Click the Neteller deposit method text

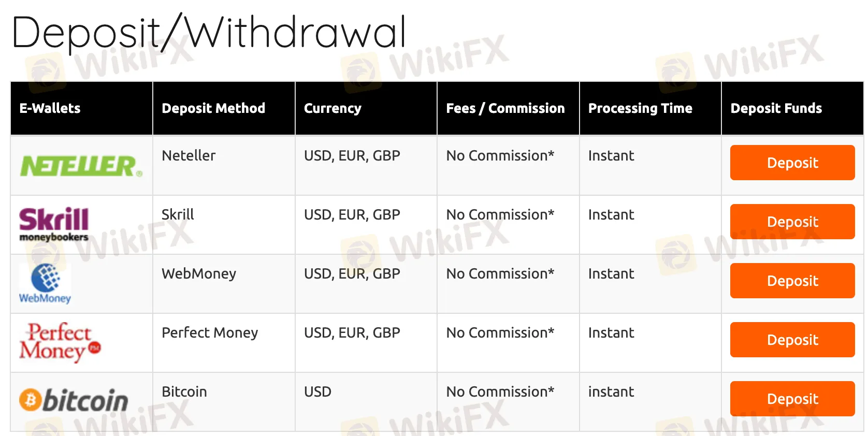click(x=189, y=155)
